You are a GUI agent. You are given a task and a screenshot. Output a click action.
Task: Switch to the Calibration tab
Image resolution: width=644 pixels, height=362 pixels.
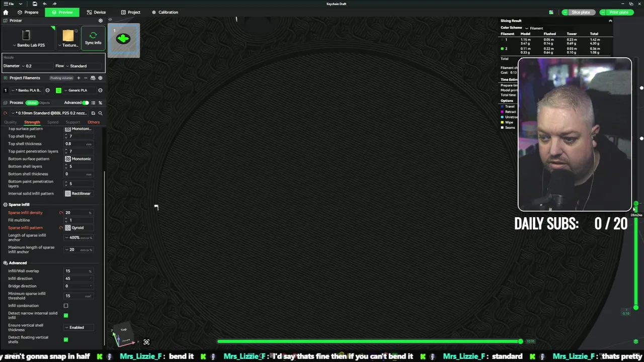coord(165,12)
